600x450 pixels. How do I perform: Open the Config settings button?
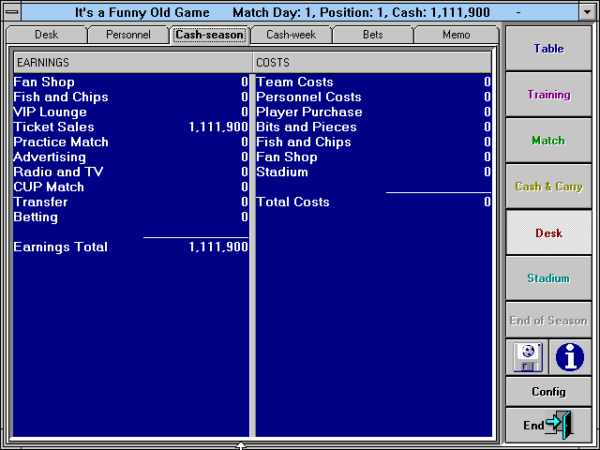(x=548, y=391)
